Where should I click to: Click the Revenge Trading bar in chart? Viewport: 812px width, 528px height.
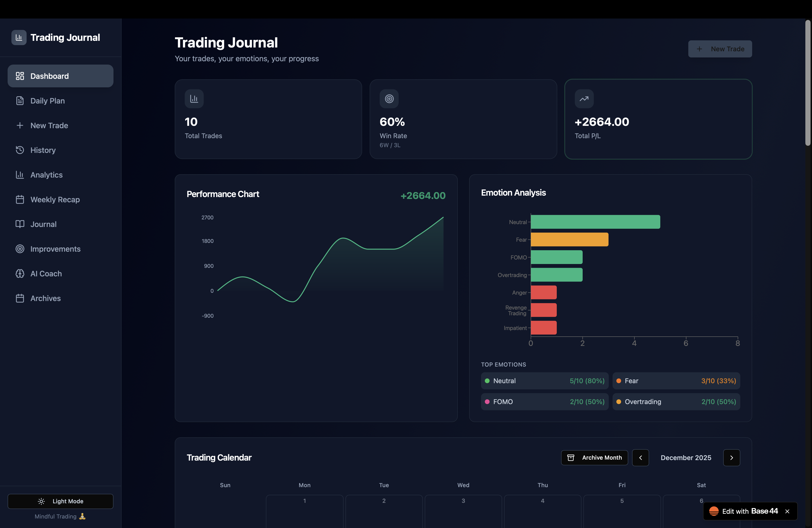[543, 310]
